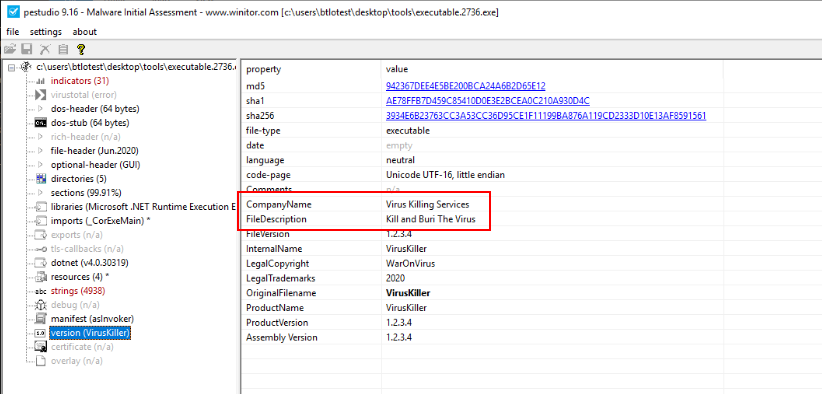Screen dimensions: 822x394
Task: Collapse the root executable tree node
Action: click(12, 67)
